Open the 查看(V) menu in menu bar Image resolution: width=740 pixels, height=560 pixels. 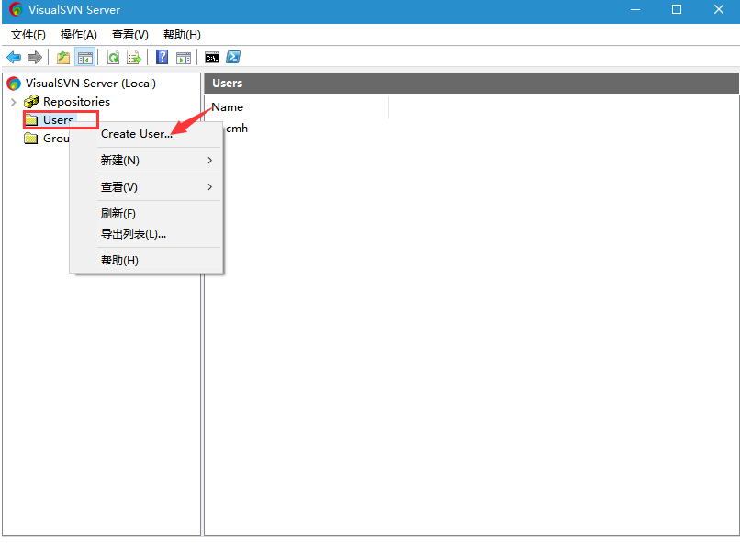(x=129, y=35)
